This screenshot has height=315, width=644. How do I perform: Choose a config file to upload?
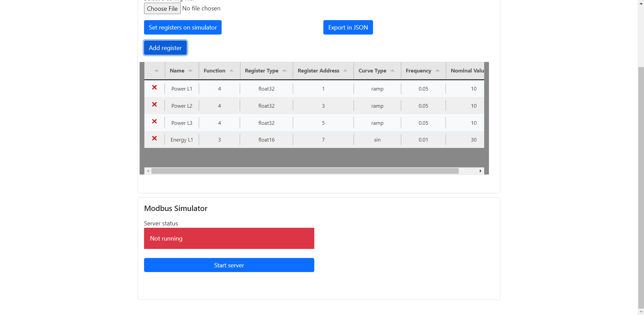point(162,8)
